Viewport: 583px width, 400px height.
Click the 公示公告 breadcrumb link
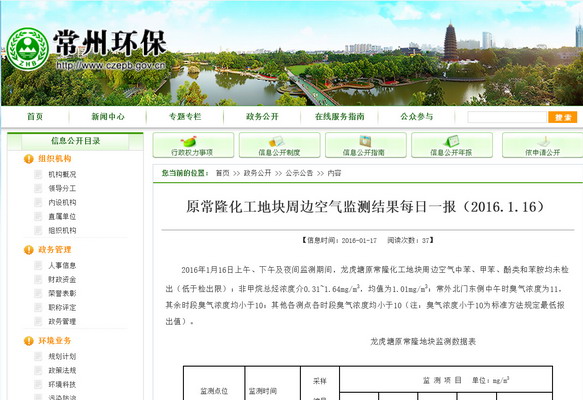pyautogui.click(x=299, y=173)
